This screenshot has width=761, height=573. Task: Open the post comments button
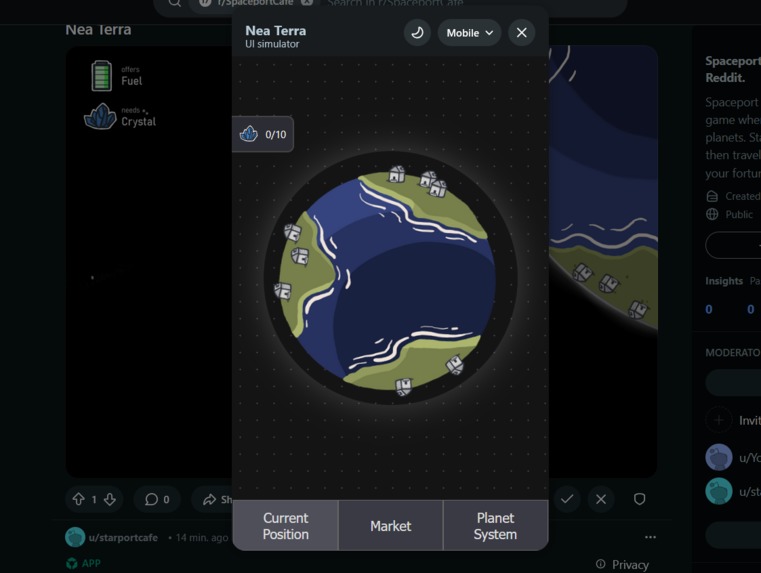[x=157, y=499]
